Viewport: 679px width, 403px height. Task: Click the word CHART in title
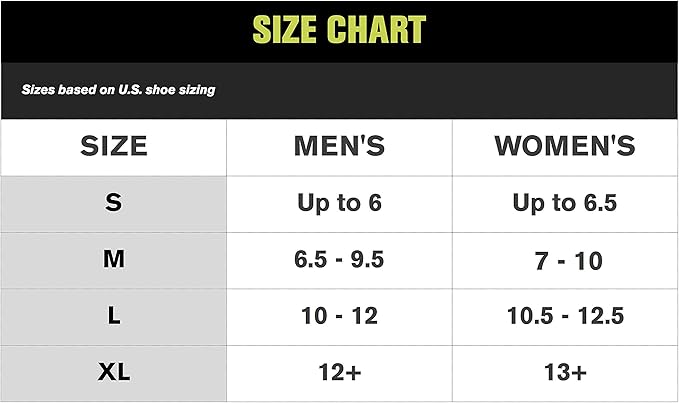(379, 30)
